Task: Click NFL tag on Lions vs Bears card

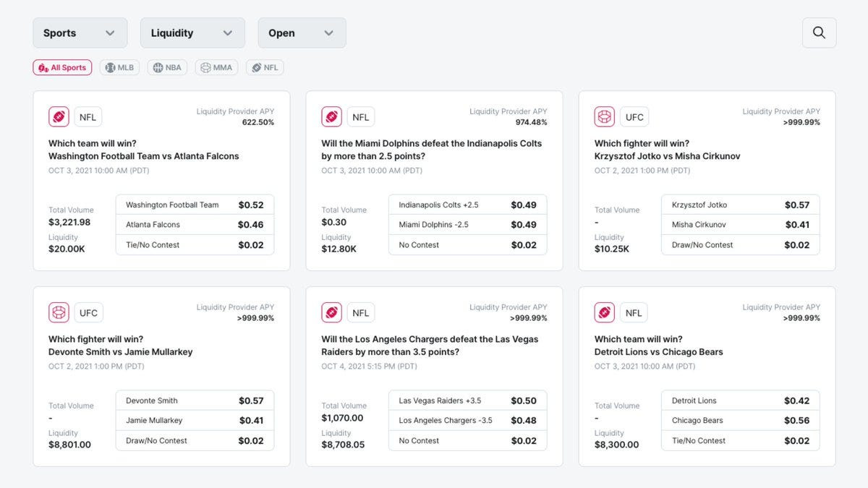Action: [634, 313]
